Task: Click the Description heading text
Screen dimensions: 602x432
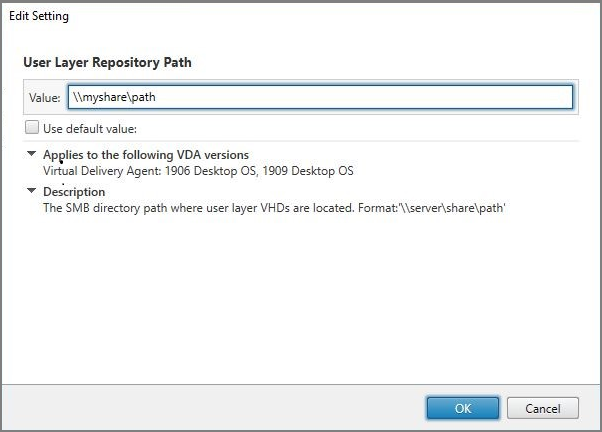Action: 74,191
